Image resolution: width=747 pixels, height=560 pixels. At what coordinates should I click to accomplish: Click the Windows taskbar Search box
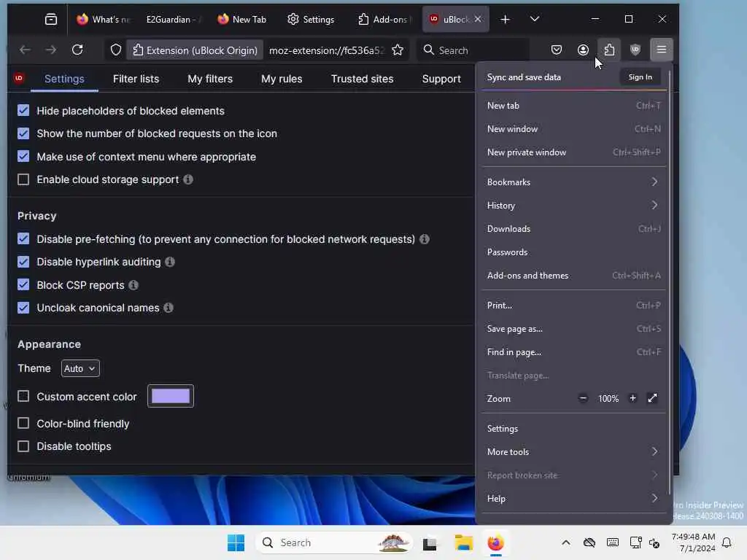click(x=333, y=542)
